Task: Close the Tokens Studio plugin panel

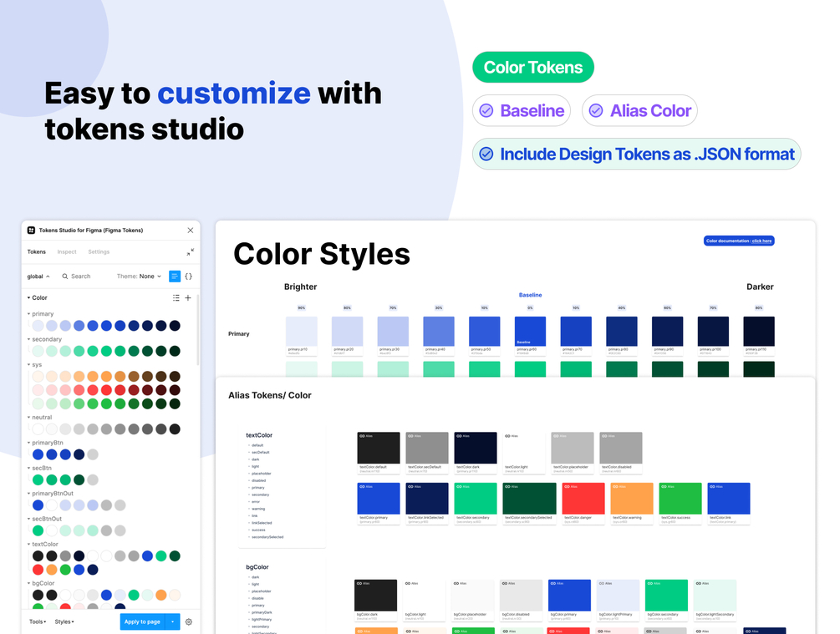Action: tap(191, 231)
